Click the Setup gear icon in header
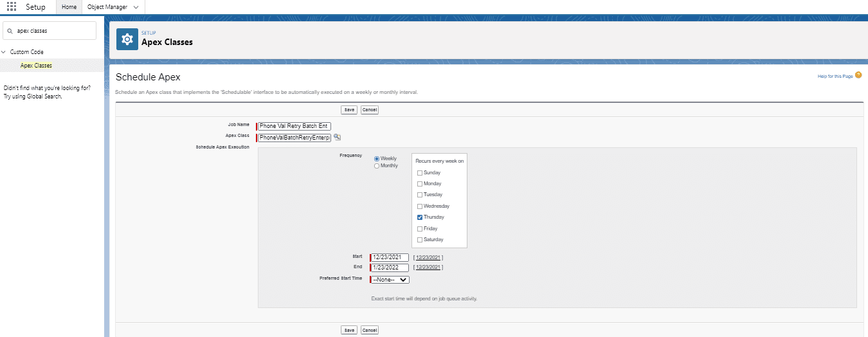868x337 pixels. tap(127, 39)
